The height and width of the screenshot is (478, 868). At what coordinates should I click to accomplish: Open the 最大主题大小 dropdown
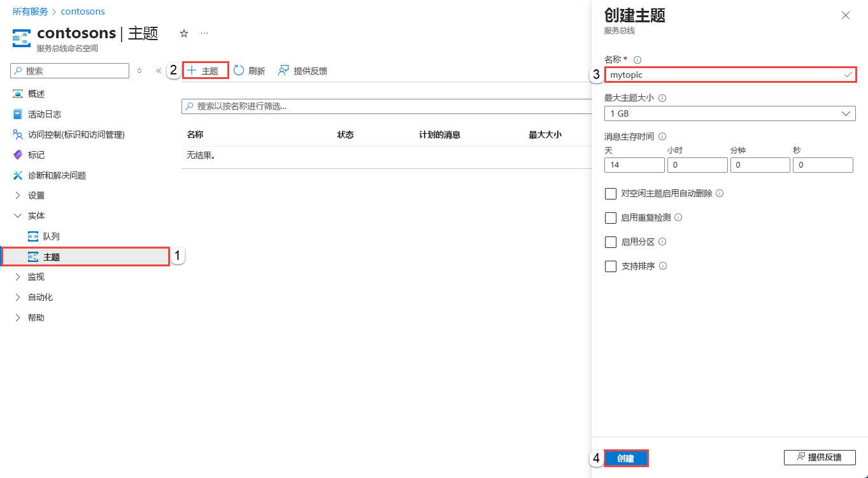coord(730,113)
